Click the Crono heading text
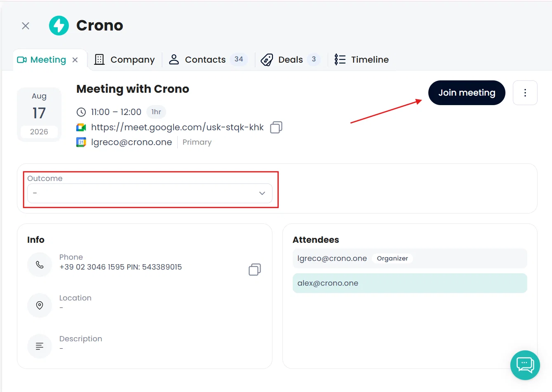This screenshot has width=552, height=392. tap(100, 26)
